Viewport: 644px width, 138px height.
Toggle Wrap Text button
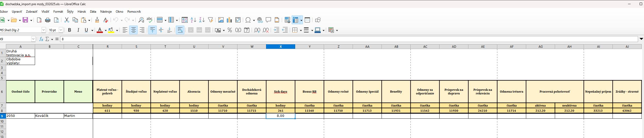click(x=180, y=30)
